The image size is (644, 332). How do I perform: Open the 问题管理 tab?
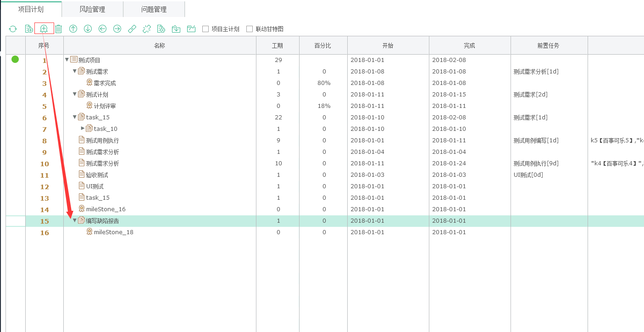click(154, 9)
